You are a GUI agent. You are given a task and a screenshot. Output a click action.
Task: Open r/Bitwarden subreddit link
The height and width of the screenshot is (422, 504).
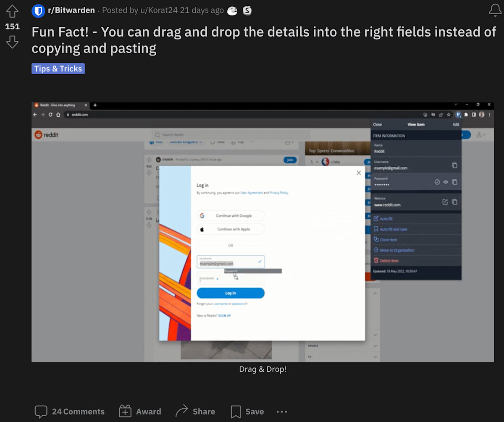coord(71,10)
